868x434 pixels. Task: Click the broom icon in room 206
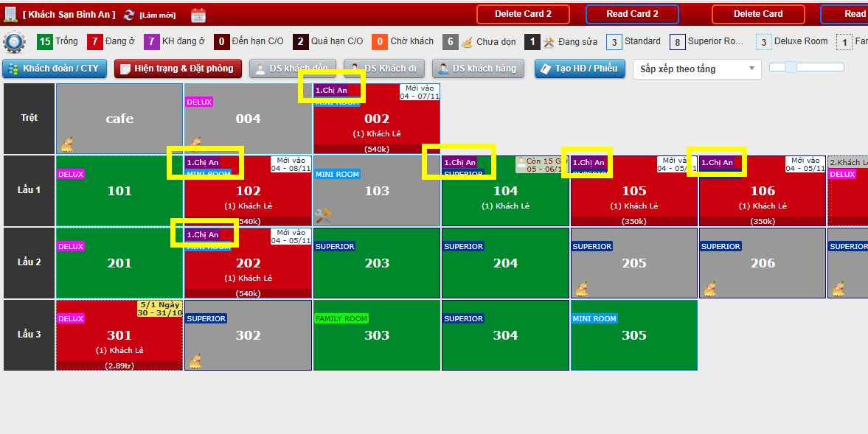(710, 288)
